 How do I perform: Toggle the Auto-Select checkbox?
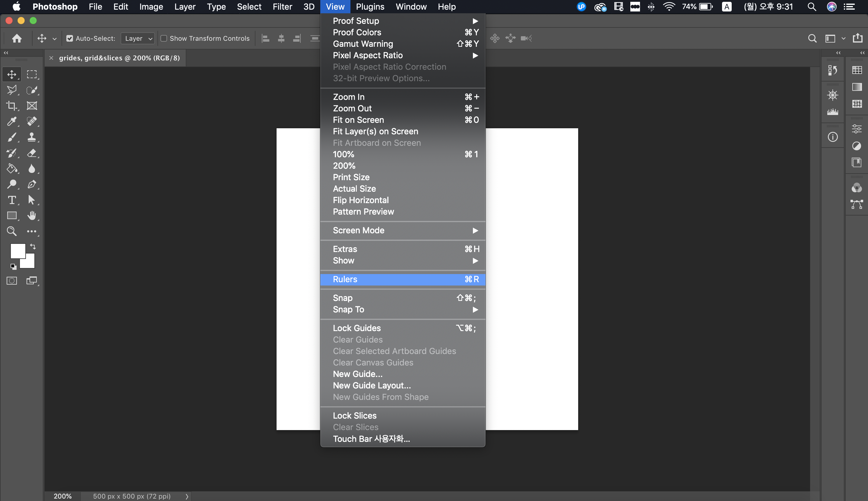(70, 39)
